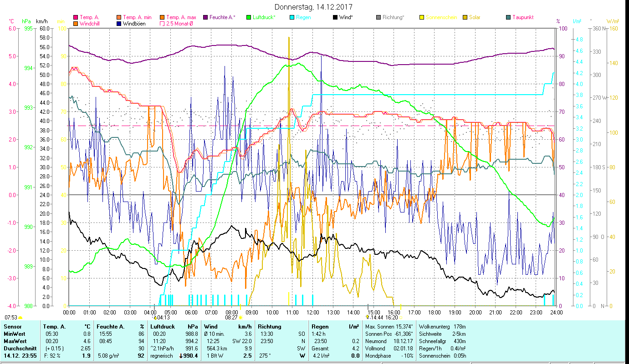
Task: Click the pink Temp. A. legend swatch
Action: click(x=76, y=17)
